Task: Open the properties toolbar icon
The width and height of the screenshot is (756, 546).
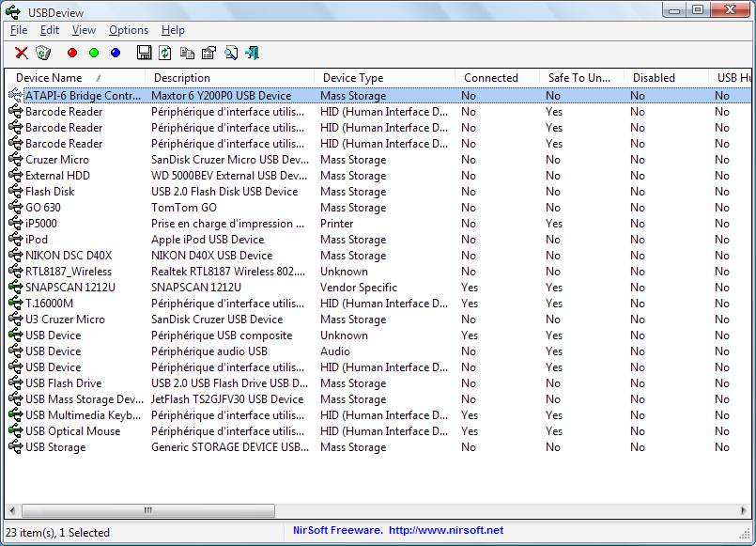Action: [208, 54]
